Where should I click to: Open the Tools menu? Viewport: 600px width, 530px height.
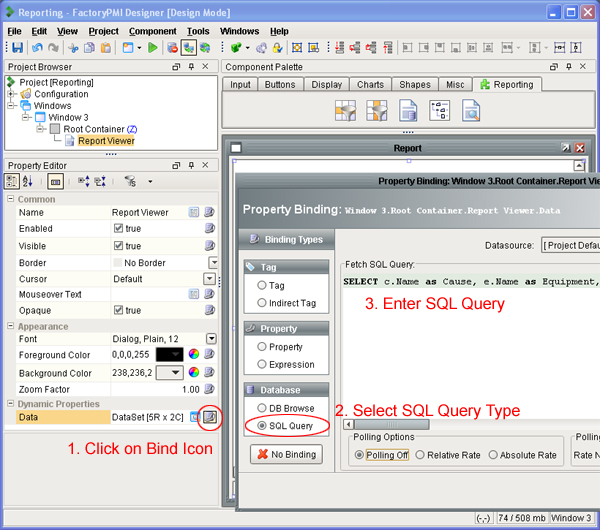pyautogui.click(x=198, y=31)
